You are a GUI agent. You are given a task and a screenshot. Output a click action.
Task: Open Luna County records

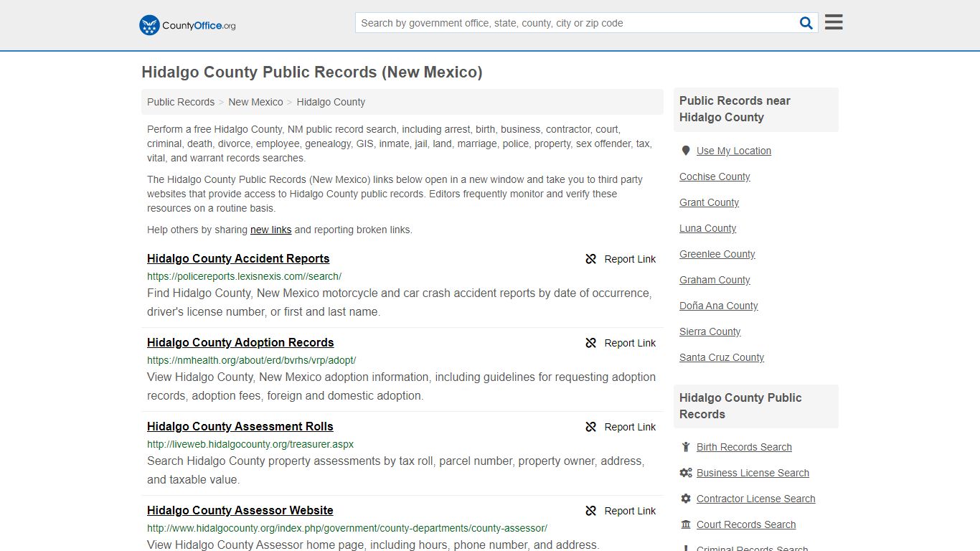pyautogui.click(x=707, y=228)
